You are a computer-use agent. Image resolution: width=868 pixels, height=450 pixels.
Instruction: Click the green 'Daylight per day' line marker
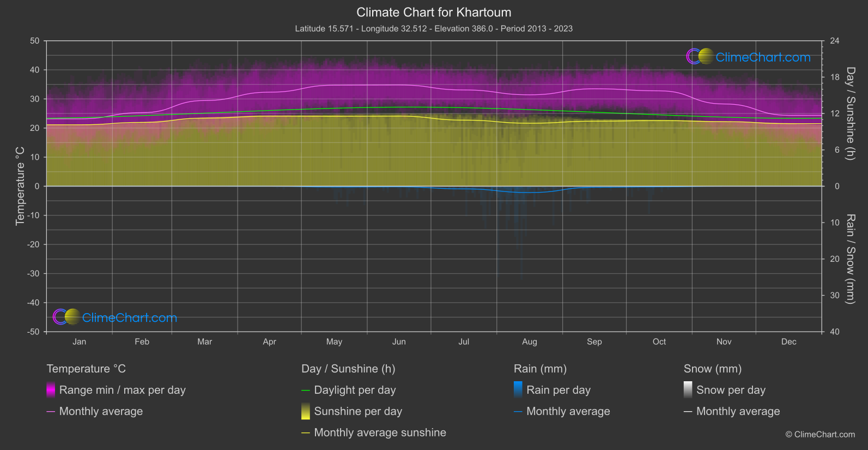(306, 391)
